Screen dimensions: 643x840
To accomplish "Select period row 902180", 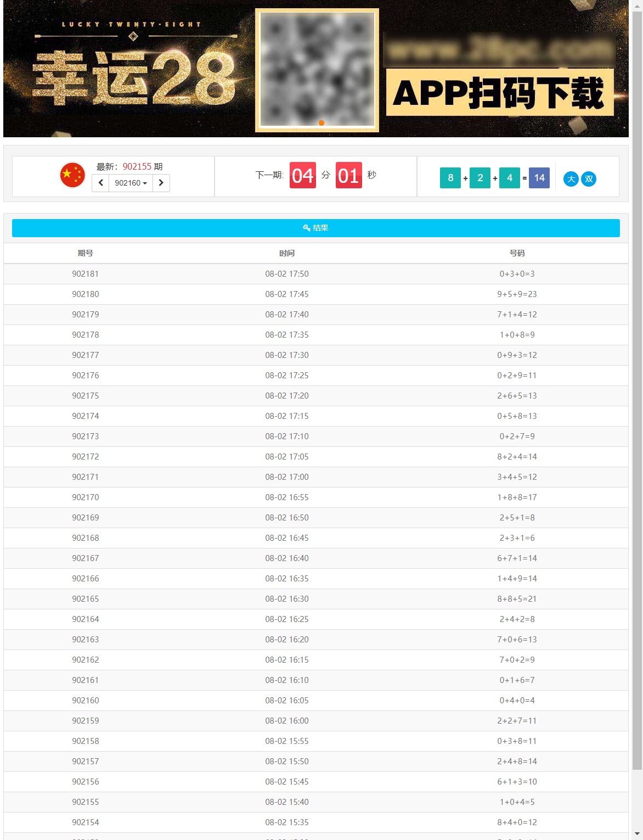I will click(316, 294).
